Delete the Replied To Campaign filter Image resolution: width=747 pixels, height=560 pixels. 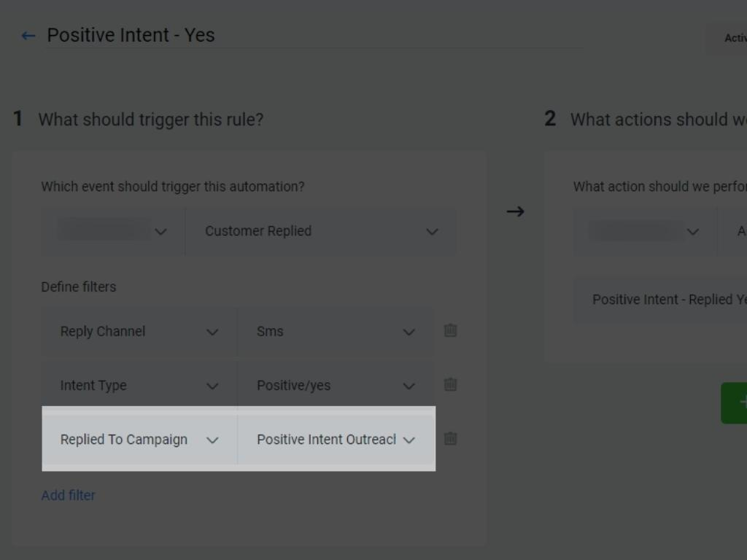[x=450, y=438]
